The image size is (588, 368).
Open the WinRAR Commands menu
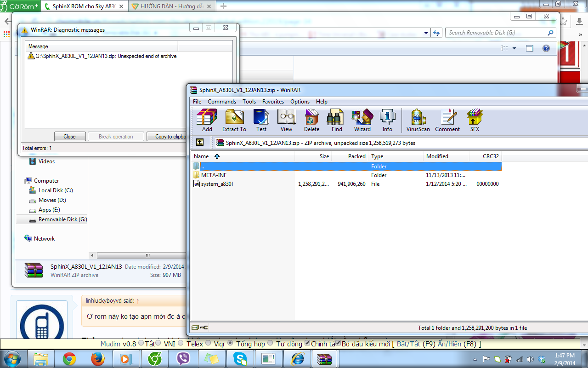pos(222,102)
